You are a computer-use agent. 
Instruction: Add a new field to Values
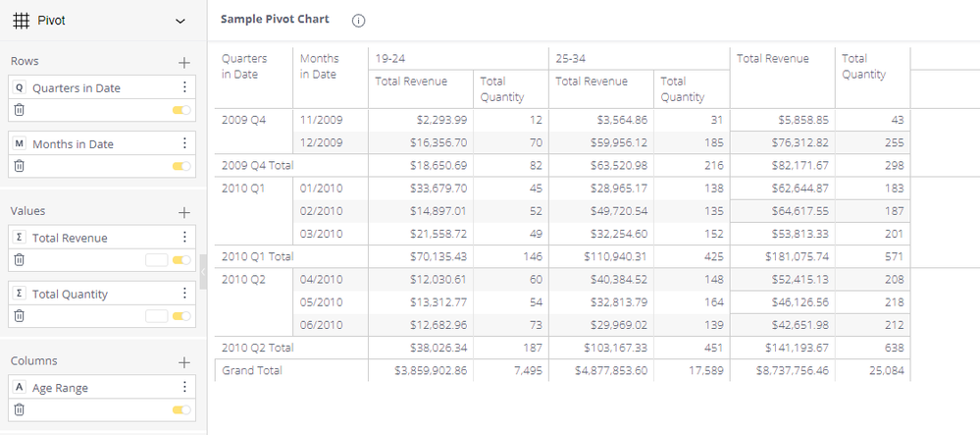(183, 211)
